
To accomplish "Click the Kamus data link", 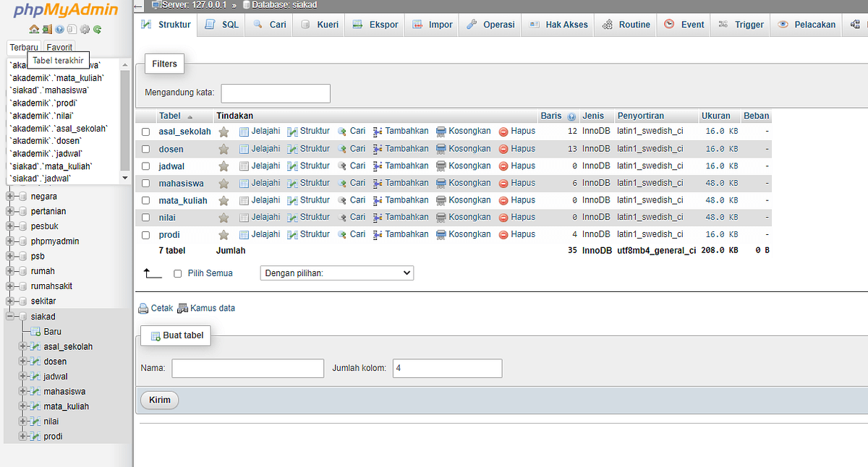I will tap(213, 308).
